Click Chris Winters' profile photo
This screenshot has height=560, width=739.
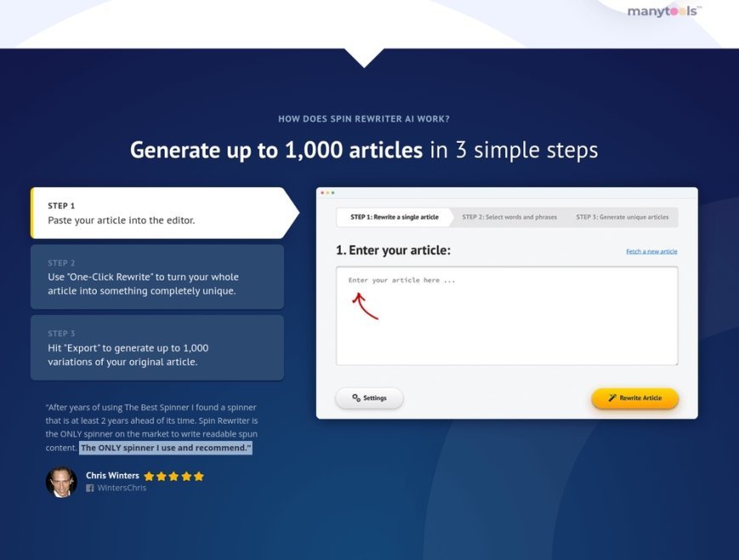tap(61, 482)
